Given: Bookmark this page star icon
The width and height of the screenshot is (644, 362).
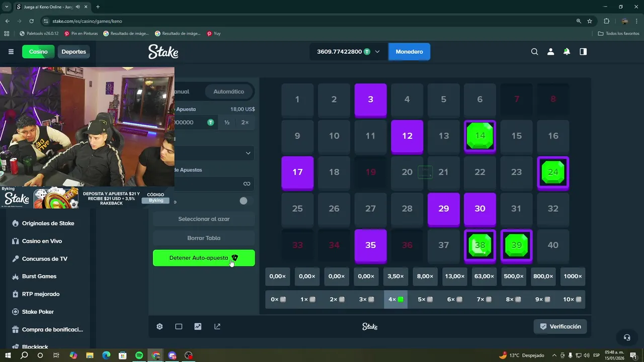Looking at the screenshot, I should click(x=590, y=21).
